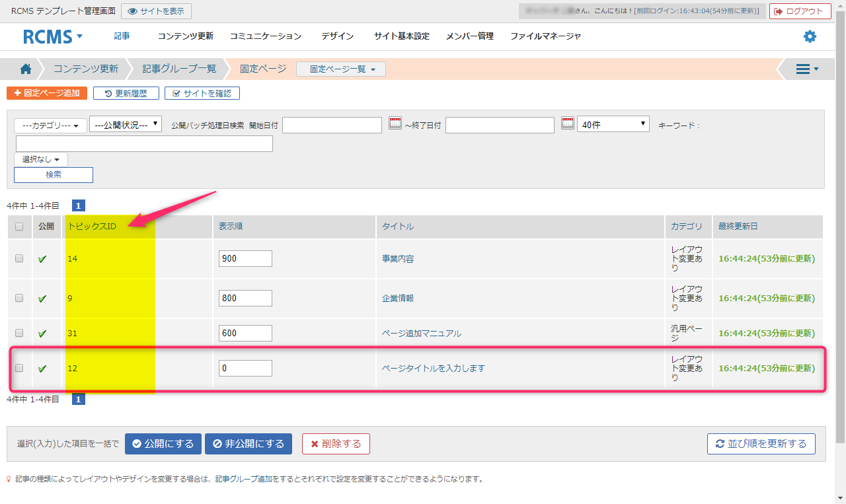Click green publish checkmark for topic 14
The image size is (846, 504).
(x=42, y=259)
